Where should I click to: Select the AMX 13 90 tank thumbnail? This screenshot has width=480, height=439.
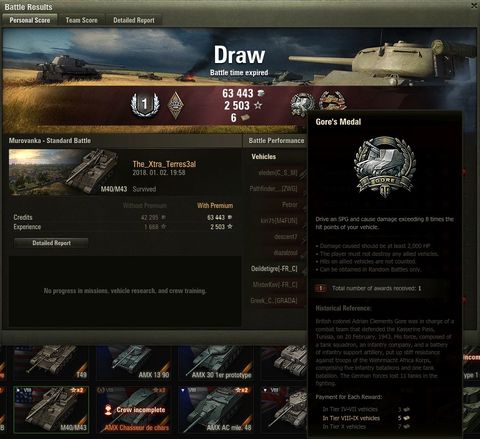tap(133, 363)
